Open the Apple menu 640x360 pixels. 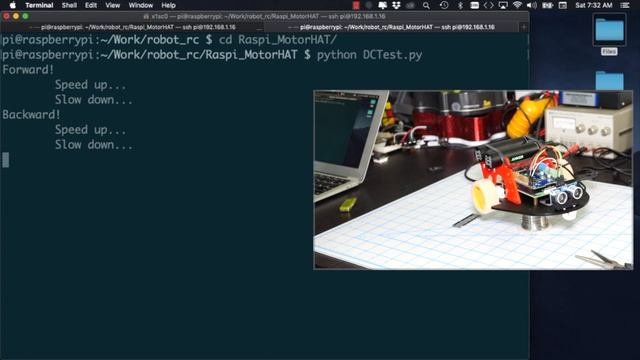coord(13,5)
